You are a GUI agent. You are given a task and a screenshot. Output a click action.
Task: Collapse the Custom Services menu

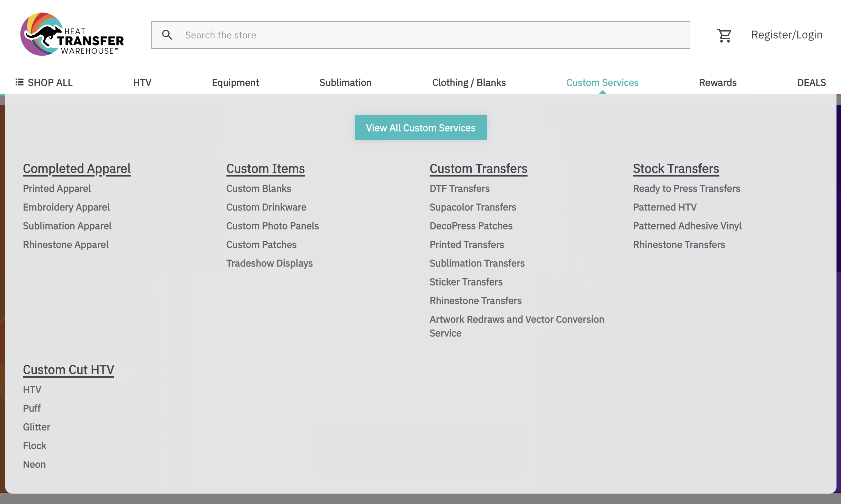(602, 83)
